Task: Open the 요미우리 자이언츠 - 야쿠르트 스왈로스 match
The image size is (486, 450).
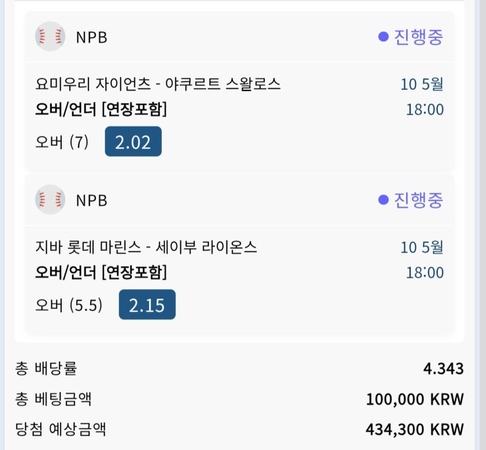Action: coord(158,84)
